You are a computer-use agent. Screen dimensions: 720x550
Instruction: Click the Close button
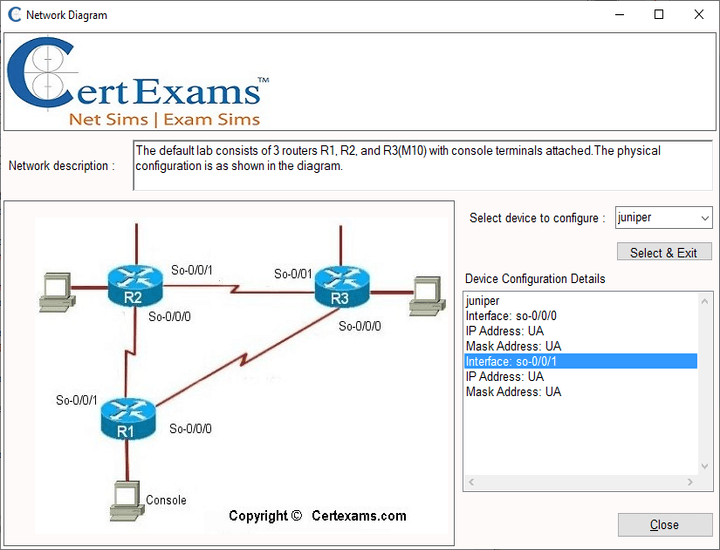(x=664, y=524)
